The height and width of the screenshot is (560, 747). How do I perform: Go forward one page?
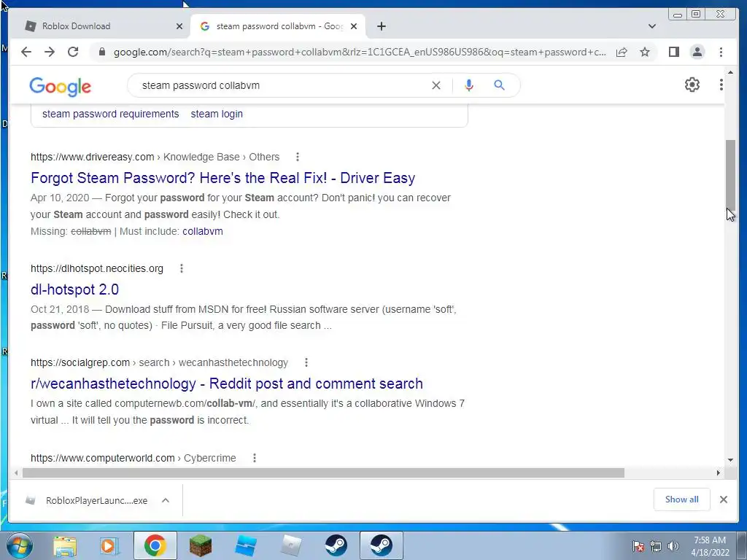tap(50, 52)
